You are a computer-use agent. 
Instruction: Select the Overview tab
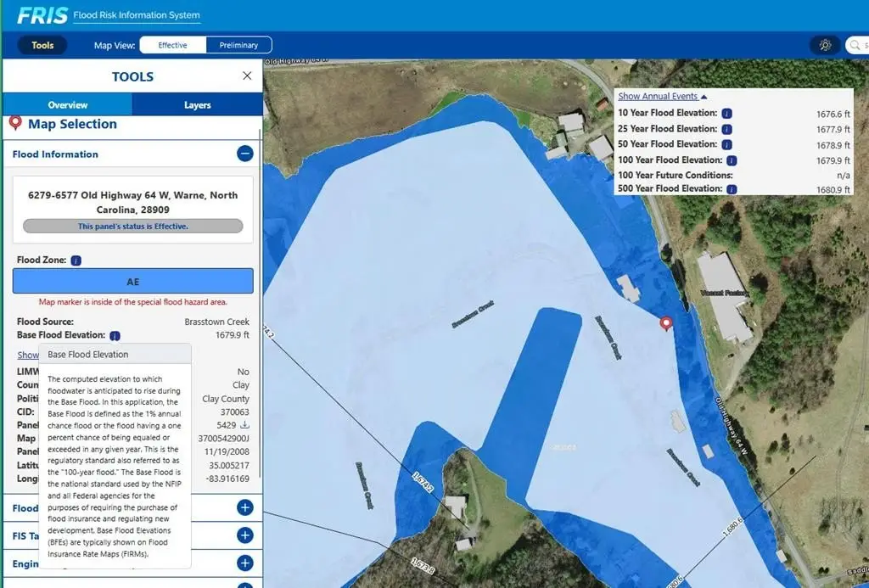coord(68,105)
